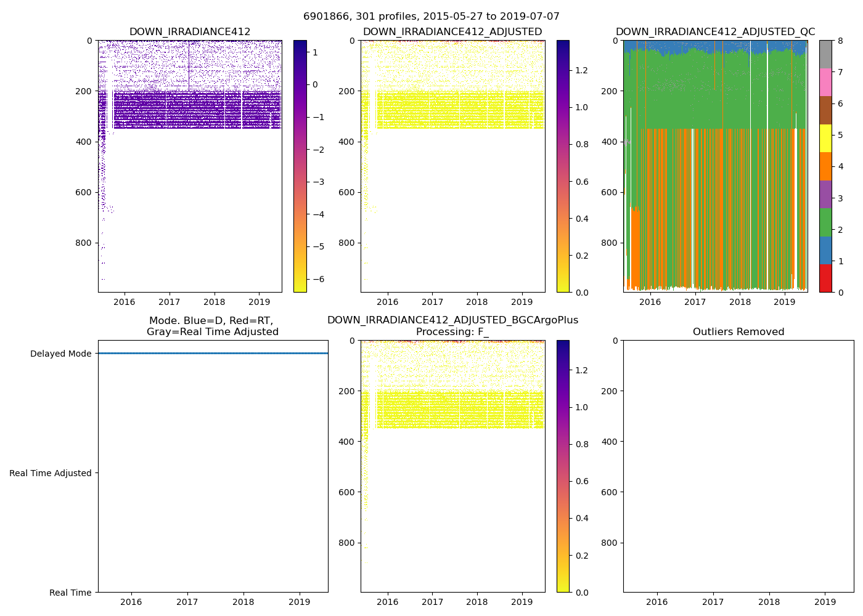Choose the green segment in QC colorbar
The image size is (863, 616).
point(825,222)
